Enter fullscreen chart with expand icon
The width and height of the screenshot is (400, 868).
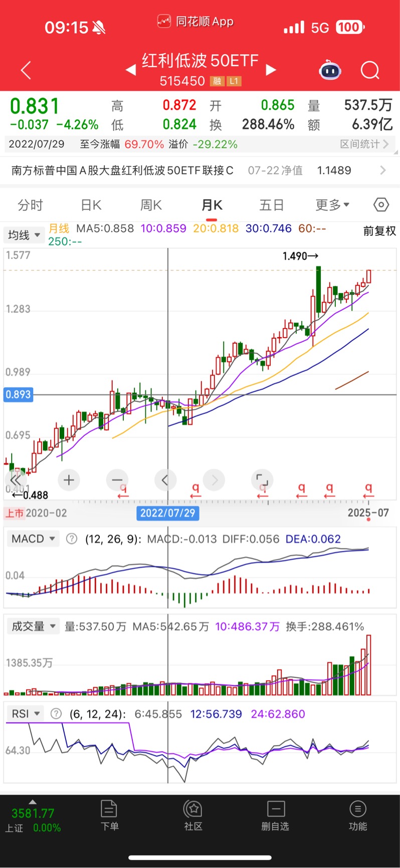[262, 480]
